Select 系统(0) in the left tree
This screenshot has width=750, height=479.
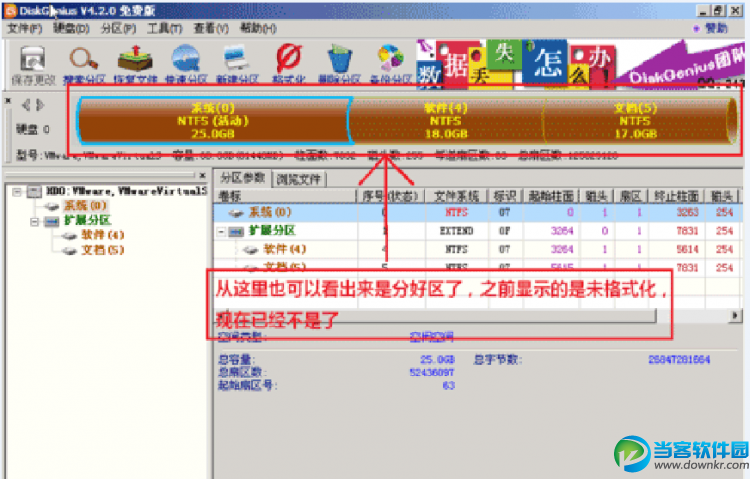85,206
